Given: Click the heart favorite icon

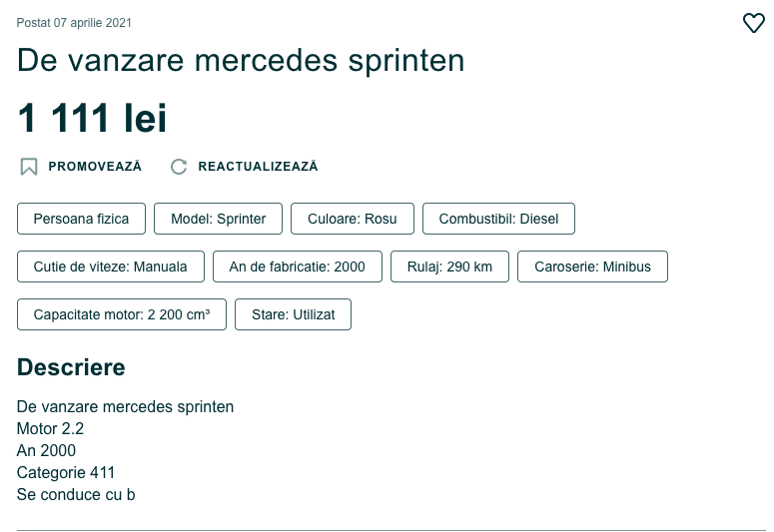Looking at the screenshot, I should [754, 23].
